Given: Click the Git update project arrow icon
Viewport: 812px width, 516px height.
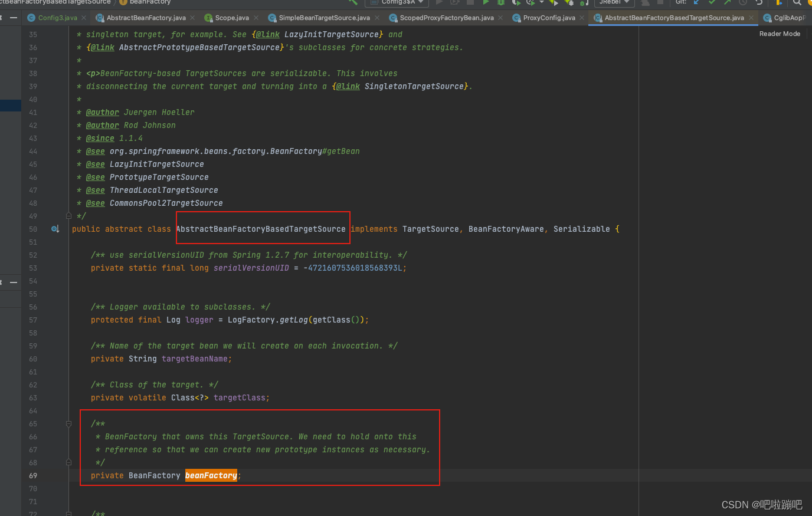Looking at the screenshot, I should point(696,2).
